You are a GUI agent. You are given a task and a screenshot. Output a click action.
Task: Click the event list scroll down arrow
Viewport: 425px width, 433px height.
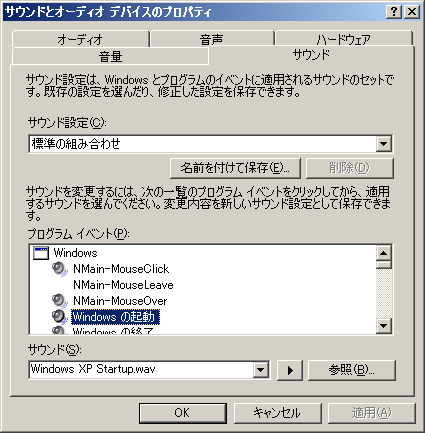point(384,325)
